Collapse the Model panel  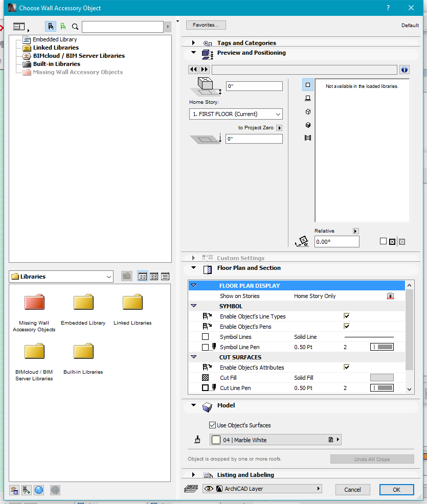tap(193, 405)
